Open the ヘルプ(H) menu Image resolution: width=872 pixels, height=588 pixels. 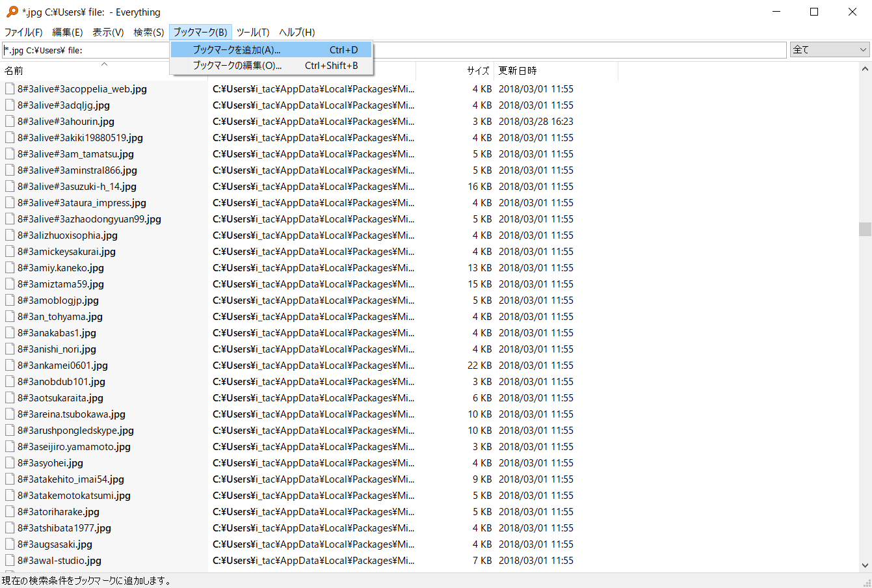pos(297,32)
